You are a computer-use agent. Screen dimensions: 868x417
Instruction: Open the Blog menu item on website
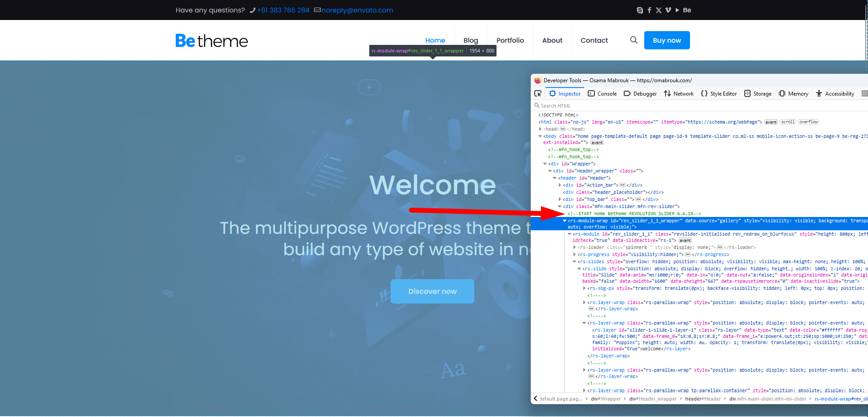[x=471, y=40]
